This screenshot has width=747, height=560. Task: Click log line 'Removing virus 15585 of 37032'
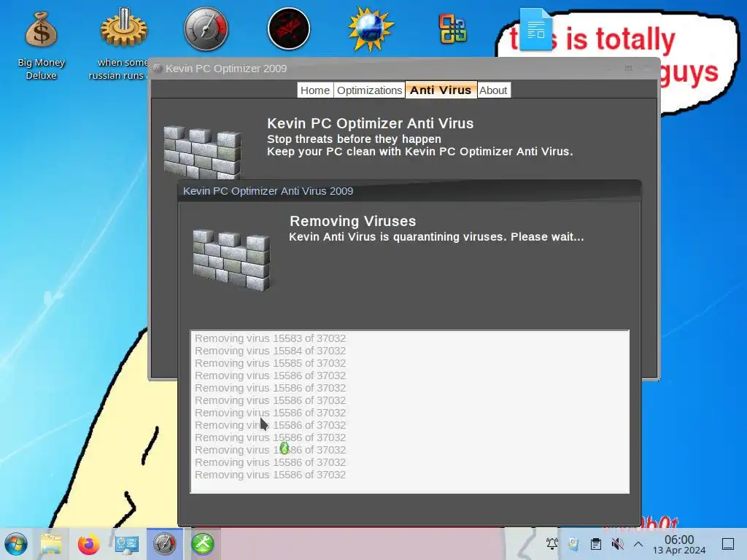pyautogui.click(x=270, y=363)
